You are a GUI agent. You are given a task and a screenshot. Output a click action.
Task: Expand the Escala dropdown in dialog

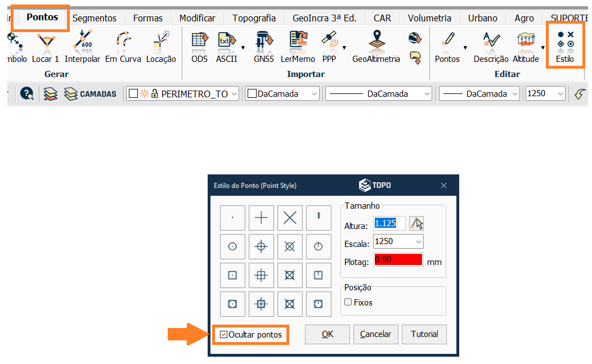click(418, 241)
